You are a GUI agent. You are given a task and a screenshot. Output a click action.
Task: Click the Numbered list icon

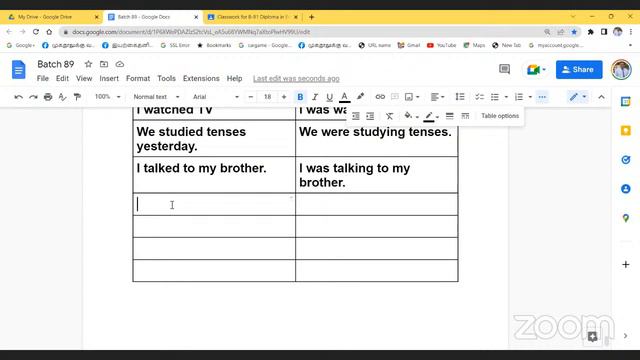tap(519, 97)
